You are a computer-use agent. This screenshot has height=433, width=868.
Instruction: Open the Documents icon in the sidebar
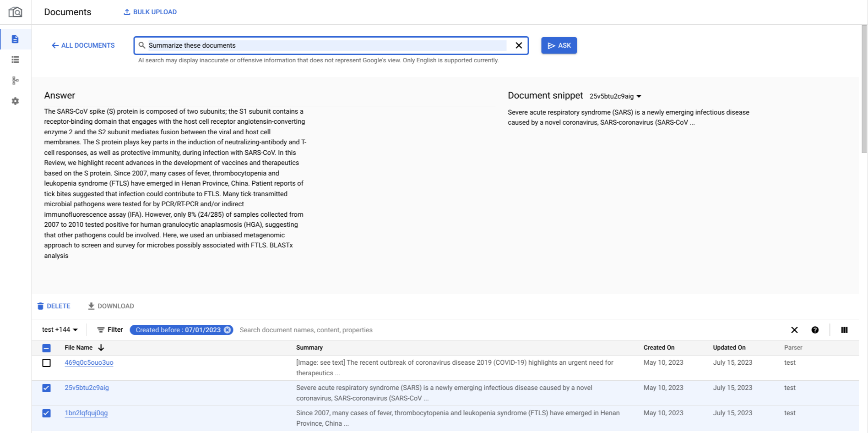pyautogui.click(x=15, y=39)
